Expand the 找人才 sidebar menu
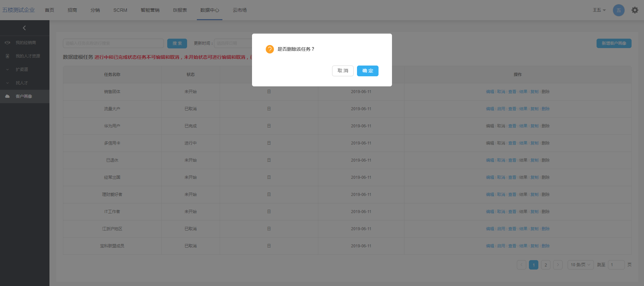The image size is (644, 286). coord(7,83)
